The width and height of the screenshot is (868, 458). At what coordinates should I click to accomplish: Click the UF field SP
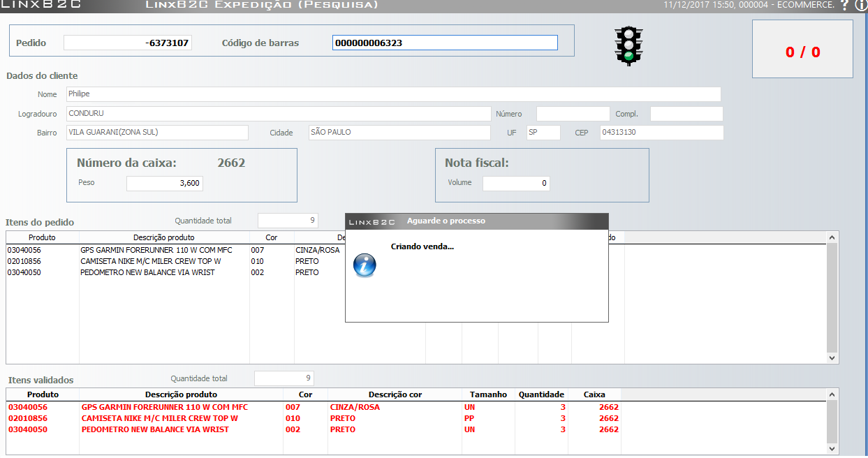point(543,133)
